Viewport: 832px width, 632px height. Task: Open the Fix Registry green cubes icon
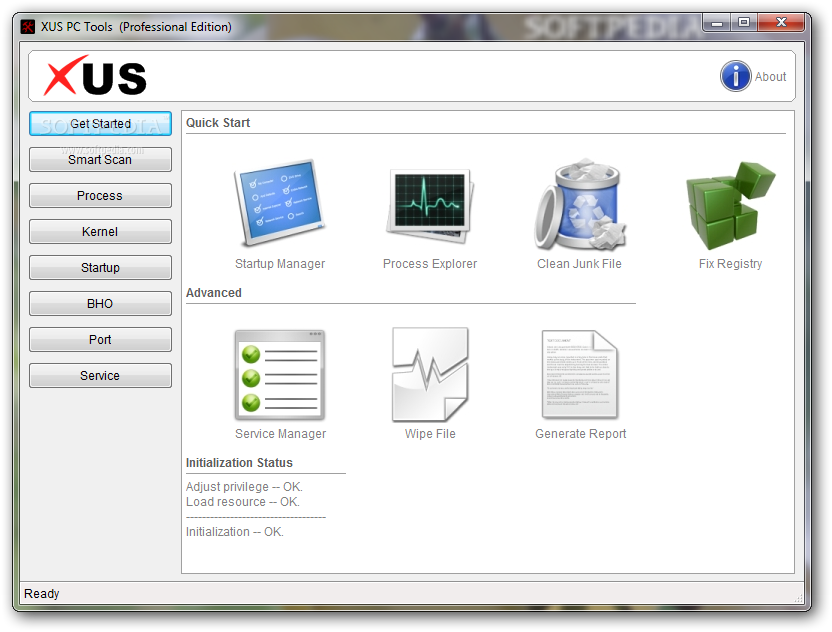[x=731, y=205]
